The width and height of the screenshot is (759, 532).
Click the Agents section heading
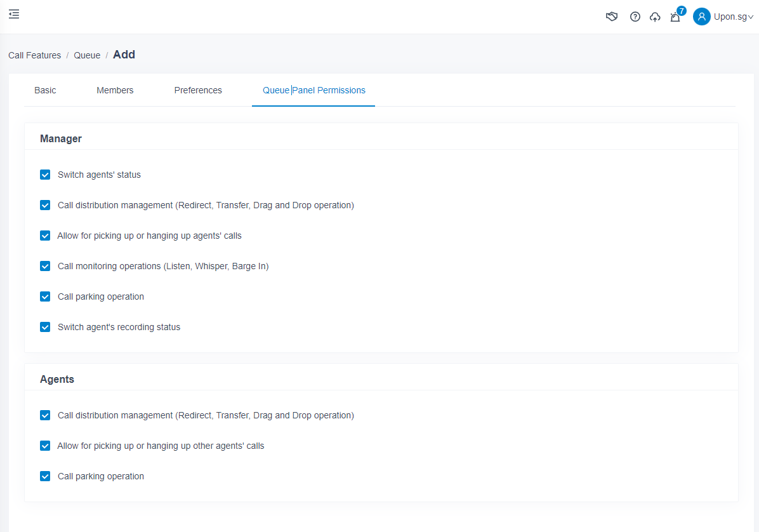click(x=56, y=380)
